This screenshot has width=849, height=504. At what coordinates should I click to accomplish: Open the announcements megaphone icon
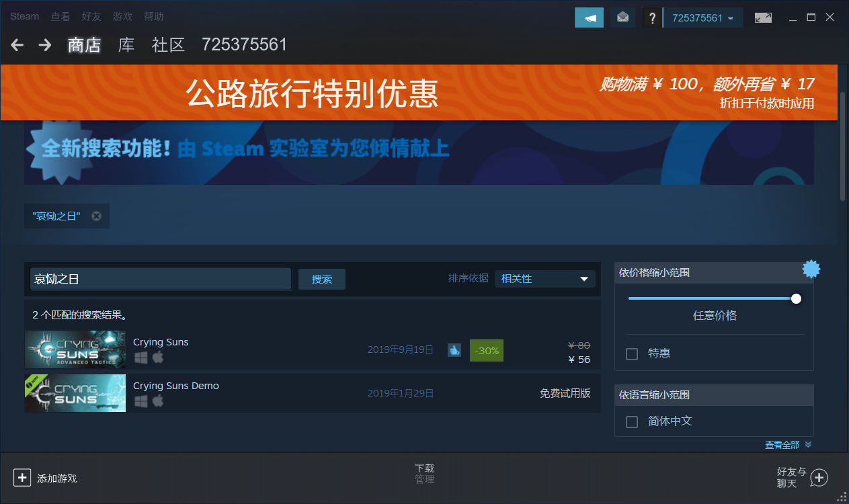pos(589,17)
